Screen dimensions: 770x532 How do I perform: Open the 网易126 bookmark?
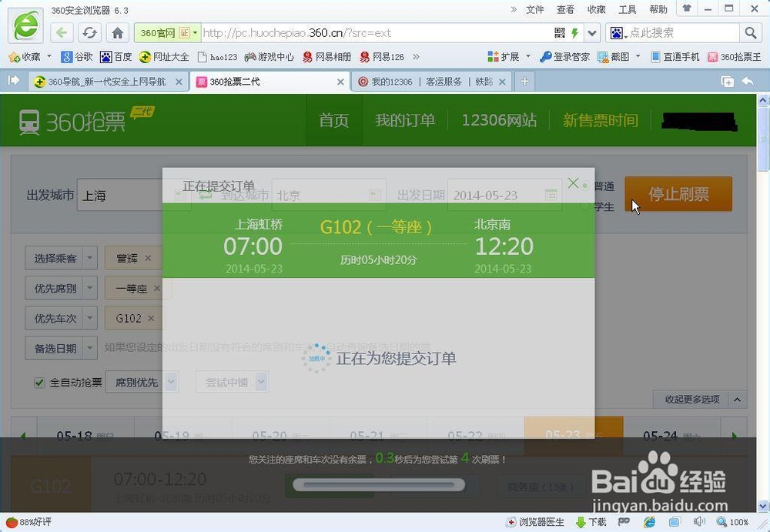[x=382, y=57]
